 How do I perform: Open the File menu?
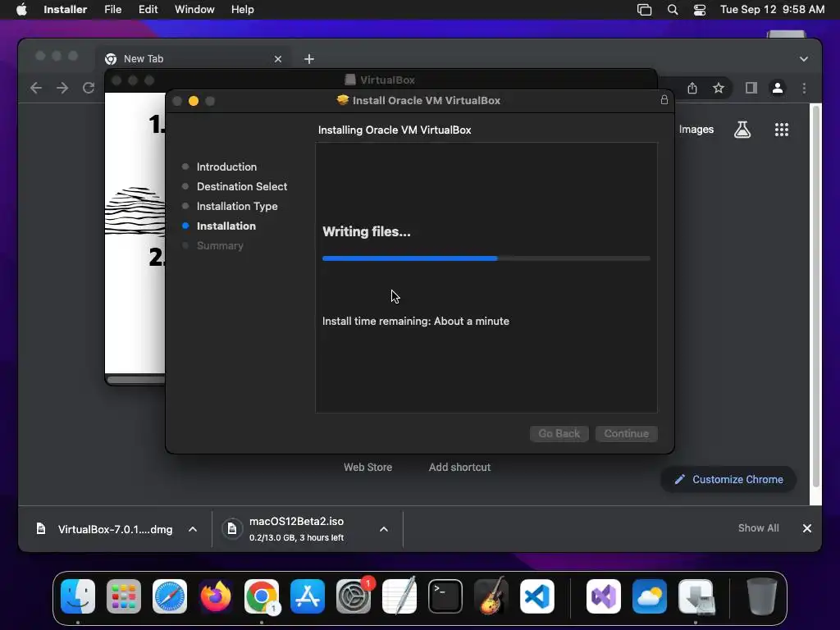(112, 10)
